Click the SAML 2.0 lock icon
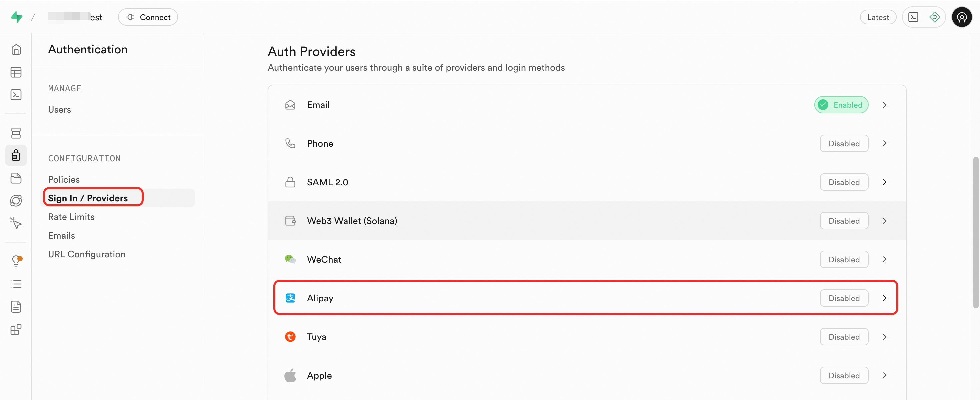980x400 pixels. 290,182
